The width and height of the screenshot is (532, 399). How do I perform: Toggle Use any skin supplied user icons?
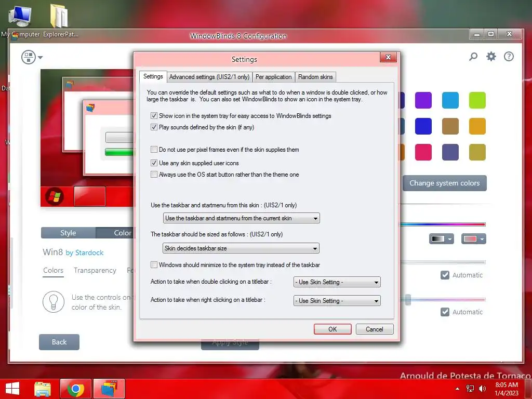[x=154, y=163]
